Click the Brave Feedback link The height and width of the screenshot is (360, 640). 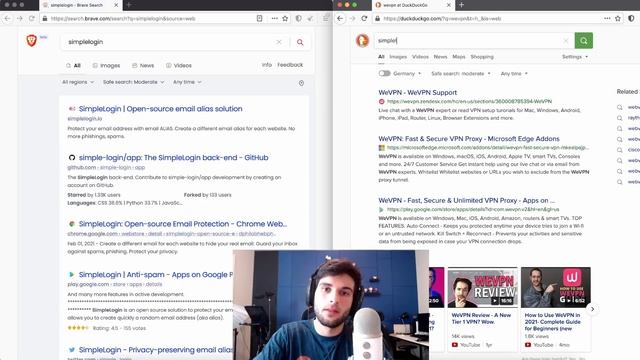(x=290, y=65)
